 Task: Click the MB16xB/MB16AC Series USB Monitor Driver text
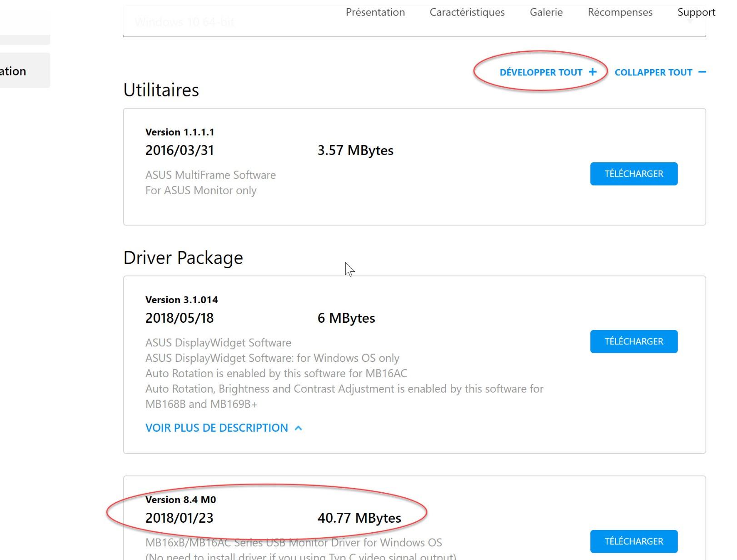294,543
